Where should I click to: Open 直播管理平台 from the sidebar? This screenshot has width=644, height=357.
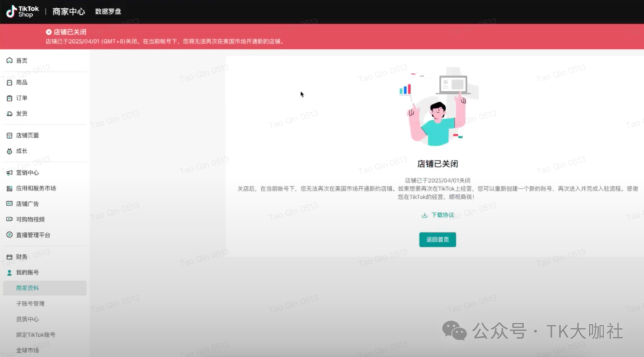pos(33,235)
